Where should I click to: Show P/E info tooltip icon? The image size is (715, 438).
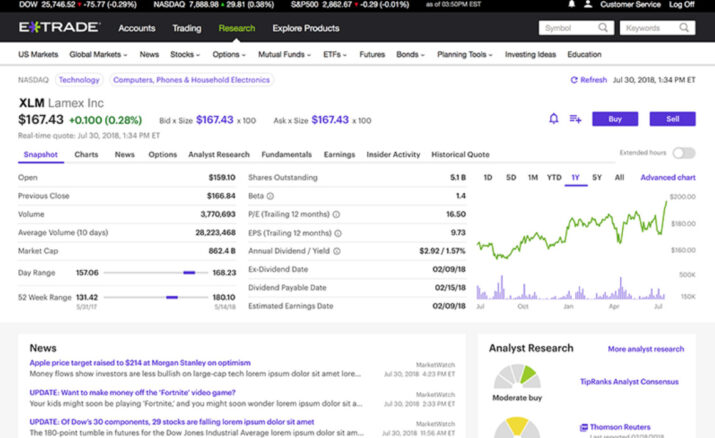click(x=336, y=214)
